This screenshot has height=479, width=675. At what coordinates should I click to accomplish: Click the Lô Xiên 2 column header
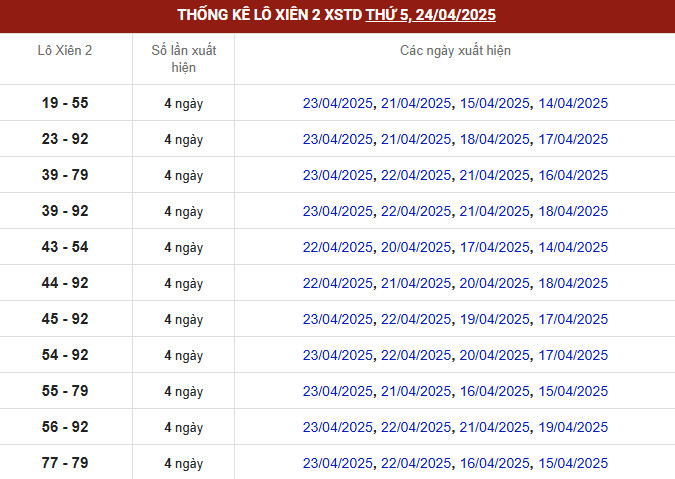[x=65, y=50]
